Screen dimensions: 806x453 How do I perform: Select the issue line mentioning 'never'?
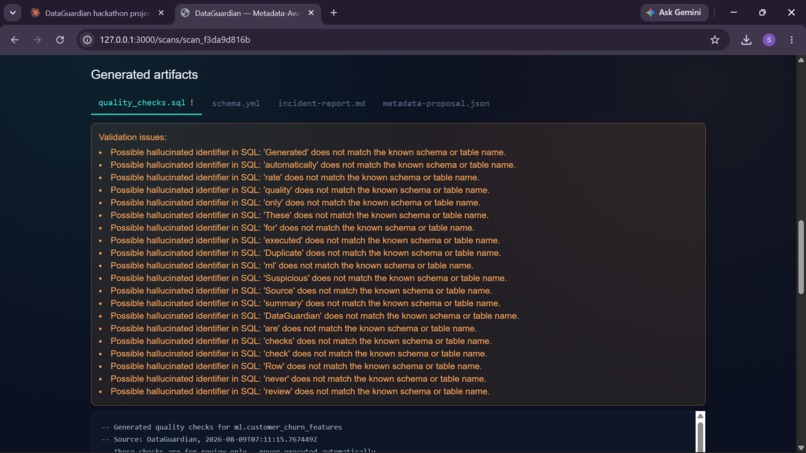click(298, 379)
